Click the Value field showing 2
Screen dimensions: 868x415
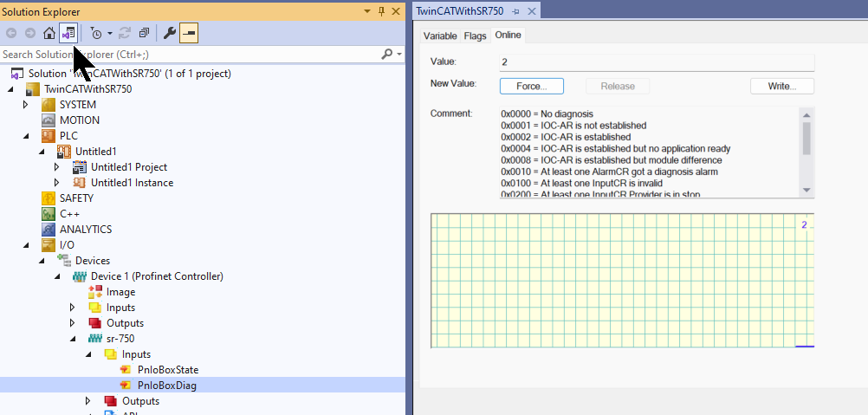click(657, 62)
